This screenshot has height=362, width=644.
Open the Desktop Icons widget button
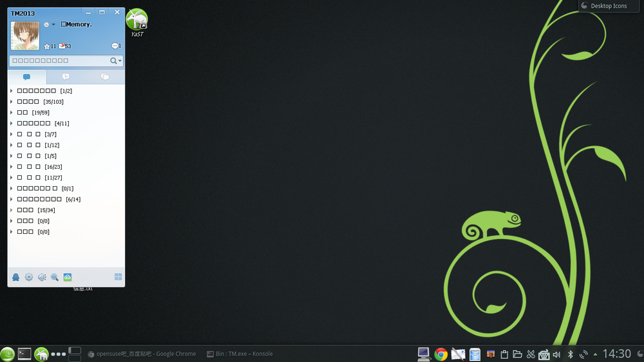609,6
